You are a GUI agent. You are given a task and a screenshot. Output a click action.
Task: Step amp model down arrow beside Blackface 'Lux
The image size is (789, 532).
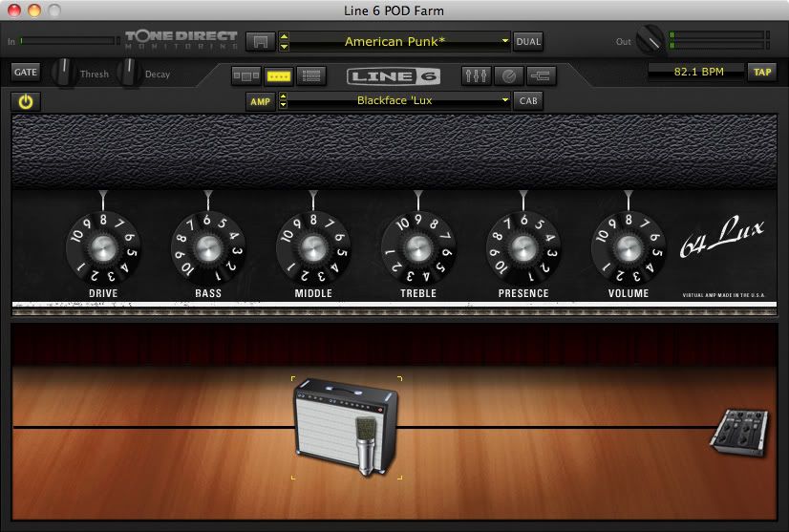click(284, 105)
